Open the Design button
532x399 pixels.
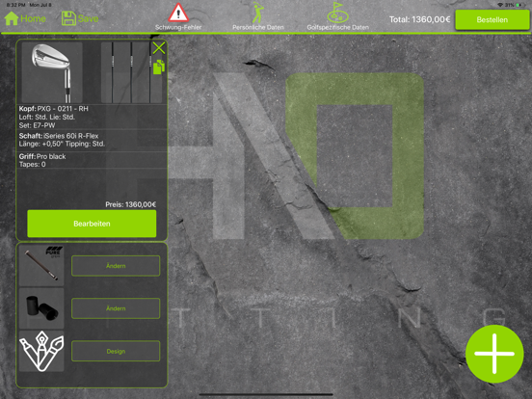(116, 351)
